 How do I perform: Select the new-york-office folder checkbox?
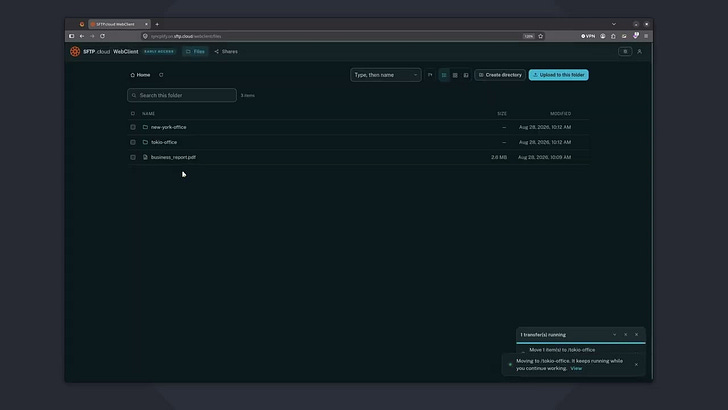click(x=133, y=127)
